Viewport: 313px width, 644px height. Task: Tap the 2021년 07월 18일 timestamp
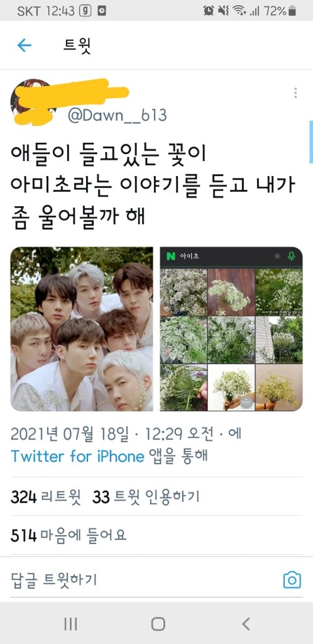[x=70, y=435]
